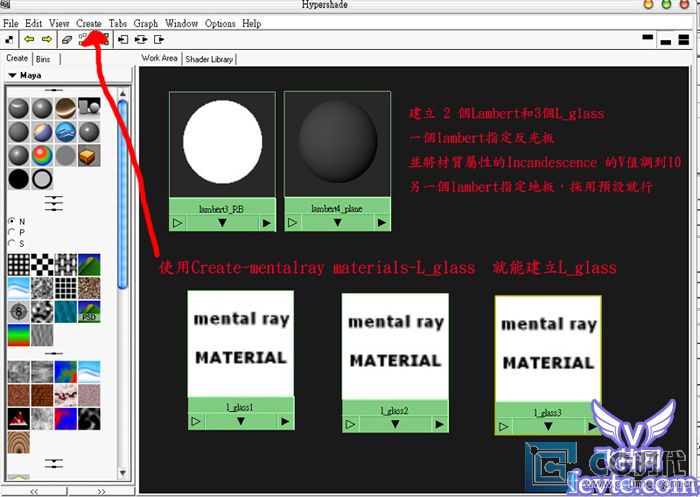Screen dimensions: 700x497
Task: Open the Graph menu
Action: (x=146, y=23)
